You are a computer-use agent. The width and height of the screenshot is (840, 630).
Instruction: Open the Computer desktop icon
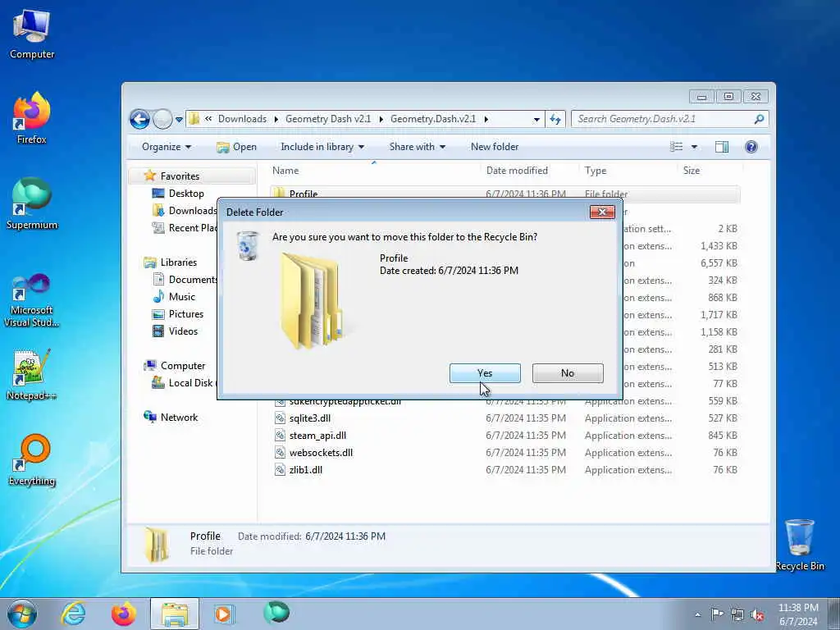click(x=32, y=33)
